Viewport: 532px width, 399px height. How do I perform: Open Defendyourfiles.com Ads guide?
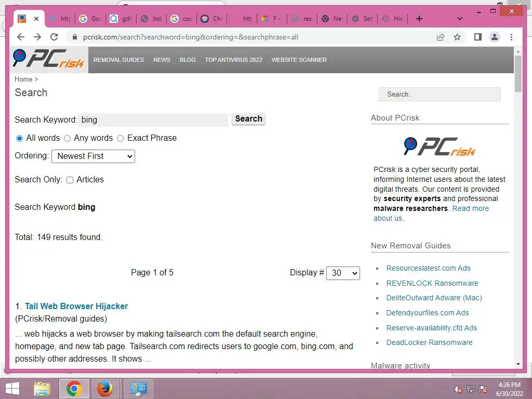click(x=428, y=313)
